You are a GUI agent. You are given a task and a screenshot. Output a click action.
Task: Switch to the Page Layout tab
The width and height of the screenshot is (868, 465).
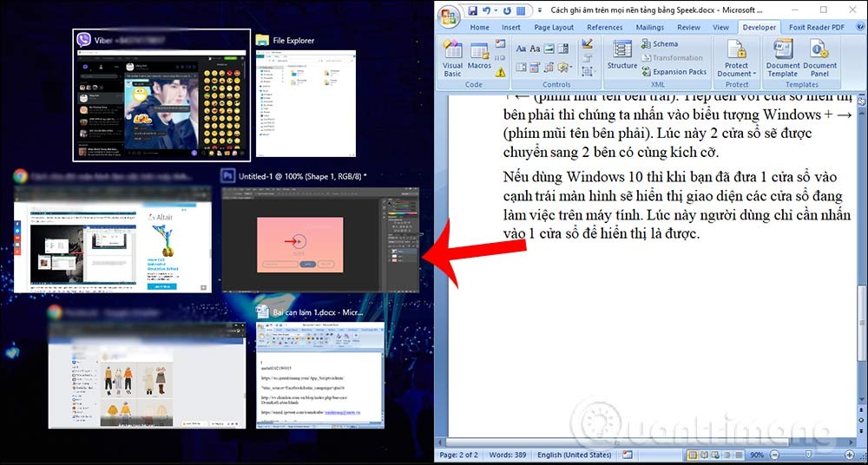554,27
